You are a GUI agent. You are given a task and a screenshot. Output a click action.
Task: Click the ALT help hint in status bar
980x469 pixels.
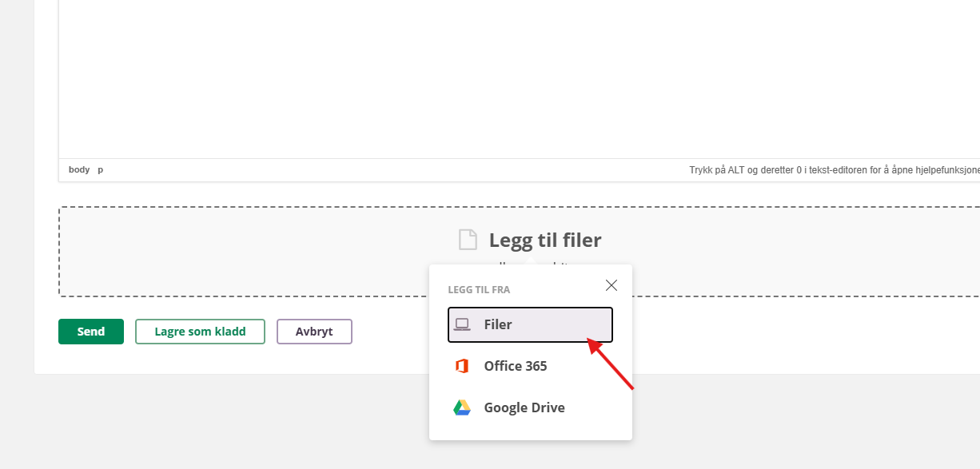pyautogui.click(x=833, y=170)
